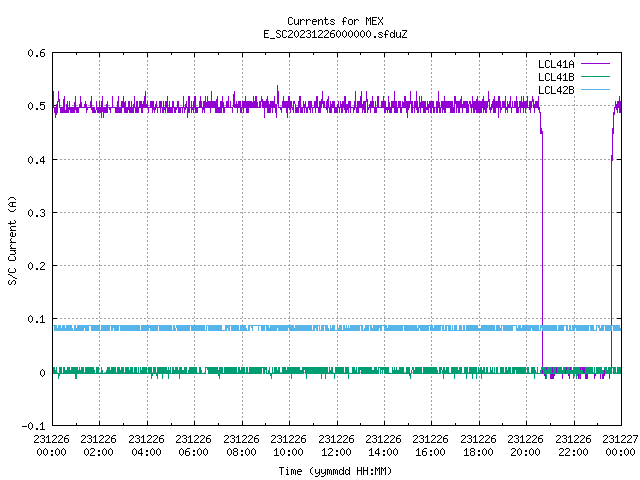Click the chart title 'Currents for MEX'
Image resolution: width=640 pixels, height=480 pixels.
pos(335,21)
